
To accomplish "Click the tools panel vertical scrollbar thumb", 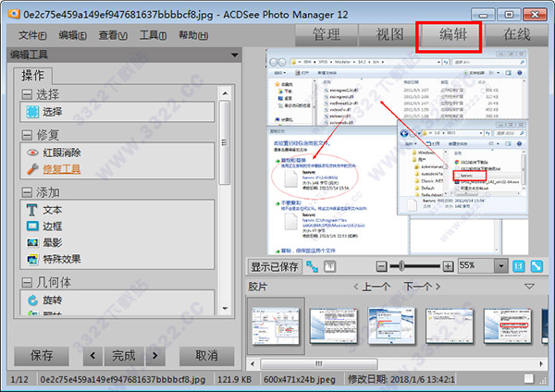I will (x=225, y=142).
